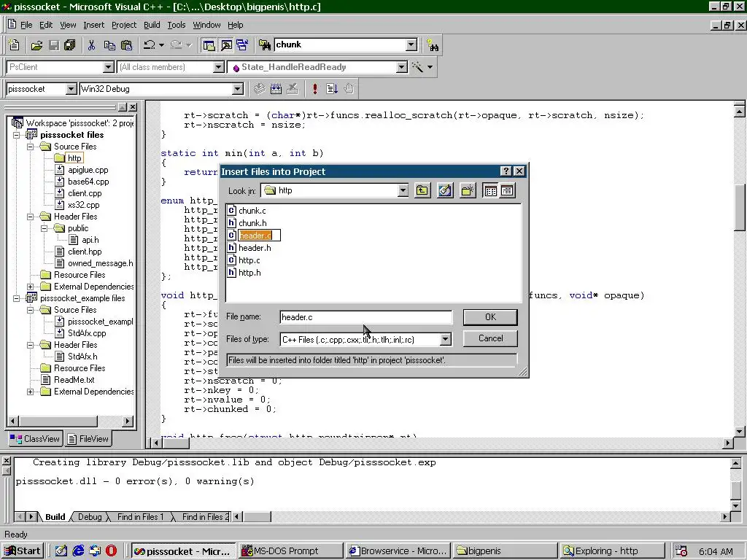Open the Files of type dropdown

tap(446, 340)
